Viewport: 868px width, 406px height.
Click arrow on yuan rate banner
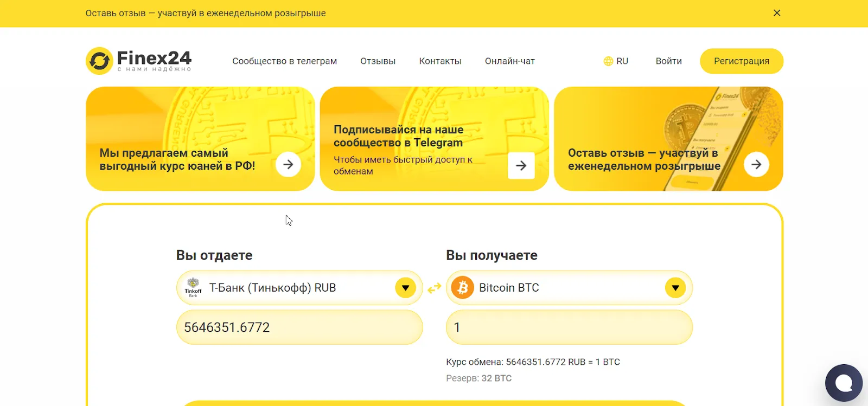point(288,164)
